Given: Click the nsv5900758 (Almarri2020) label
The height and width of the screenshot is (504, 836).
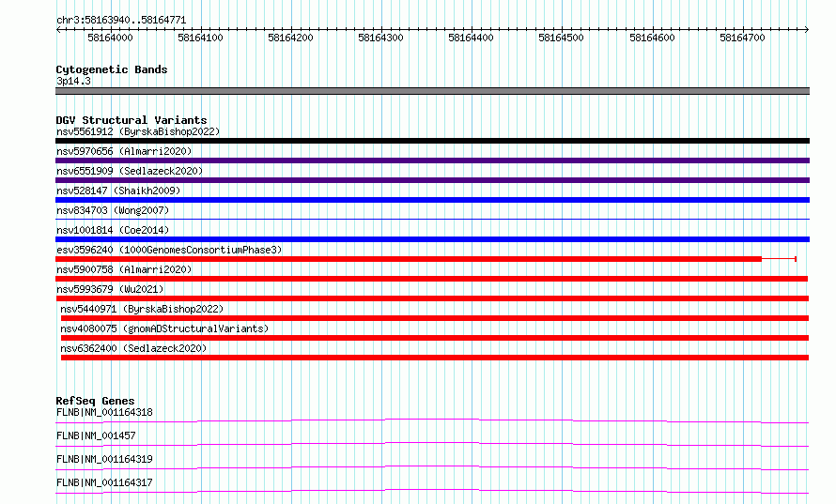Looking at the screenshot, I should (x=124, y=269).
